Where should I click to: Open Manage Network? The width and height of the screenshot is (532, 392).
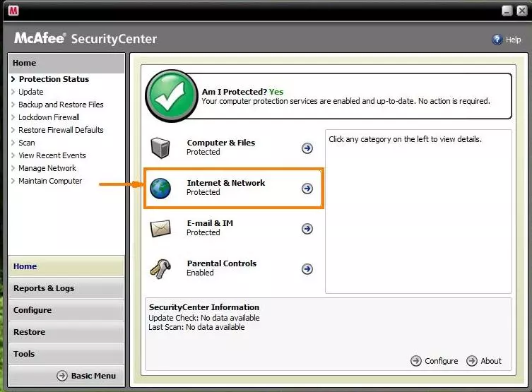coord(47,168)
